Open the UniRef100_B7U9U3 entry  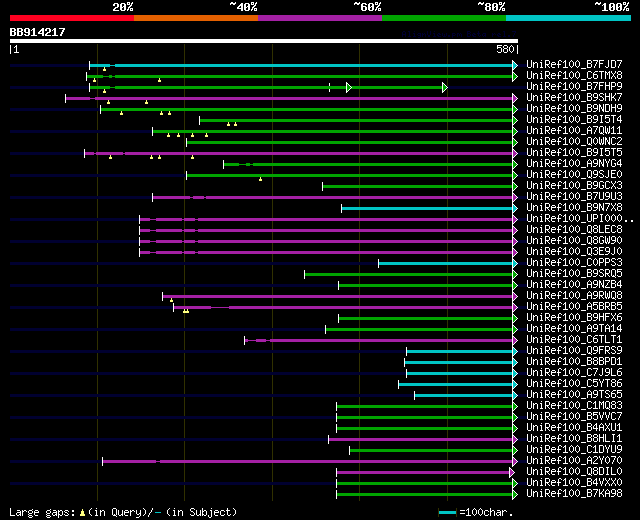point(574,196)
